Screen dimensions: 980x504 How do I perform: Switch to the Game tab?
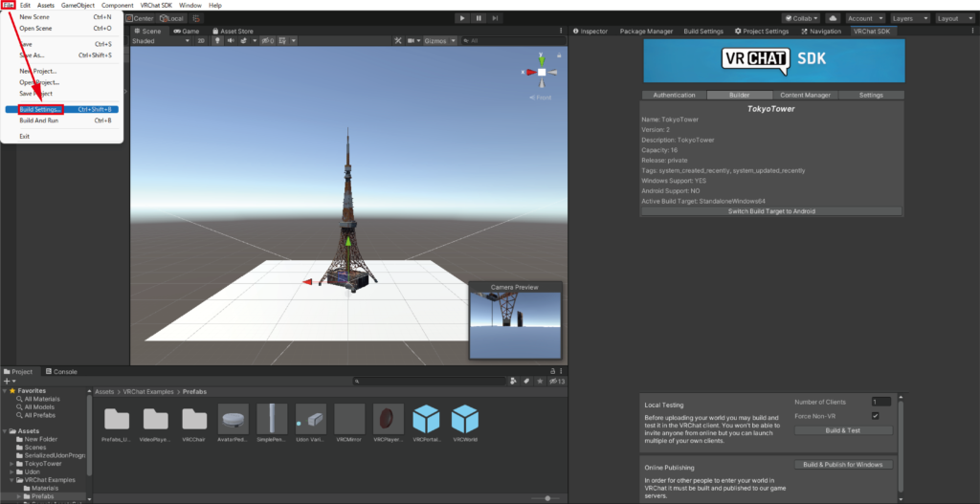point(187,31)
